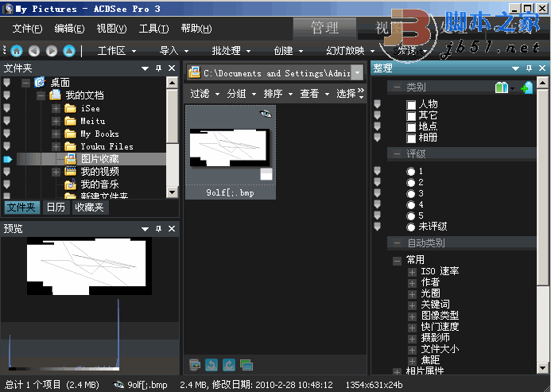Switch to the 收藏夹 tab

89,208
